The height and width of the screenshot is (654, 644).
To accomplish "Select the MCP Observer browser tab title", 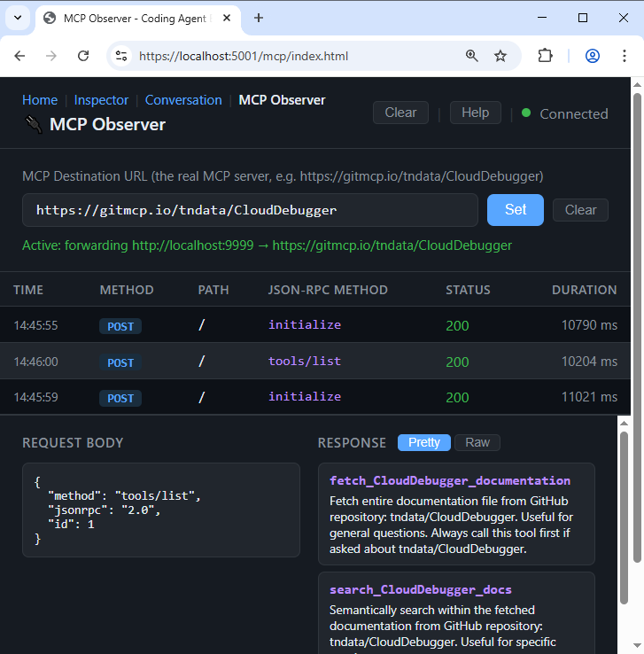I will pyautogui.click(x=137, y=19).
